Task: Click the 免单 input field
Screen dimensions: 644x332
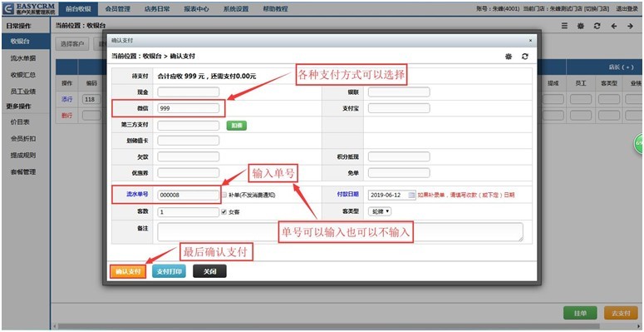Action: (399, 173)
